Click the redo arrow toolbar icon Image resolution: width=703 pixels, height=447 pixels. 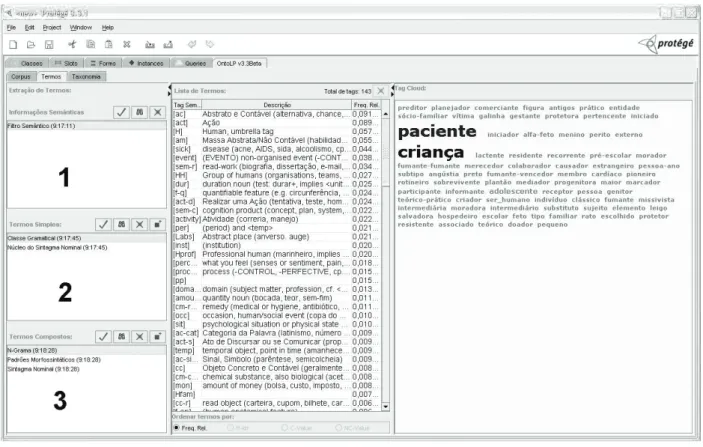point(209,44)
